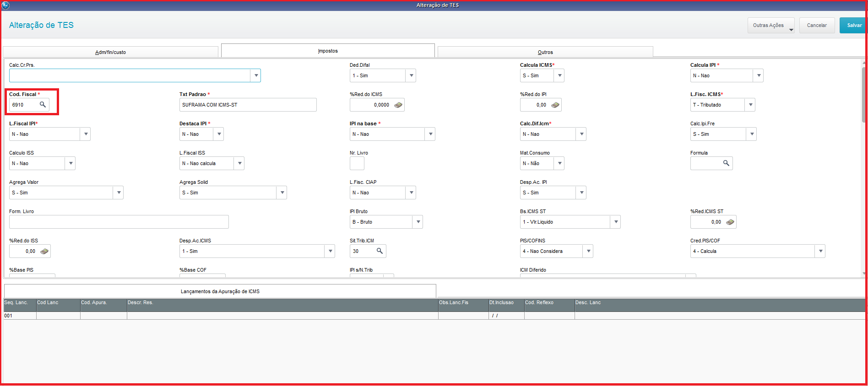868x386 pixels.
Task: Click the Form. Livro input field
Action: (119, 222)
